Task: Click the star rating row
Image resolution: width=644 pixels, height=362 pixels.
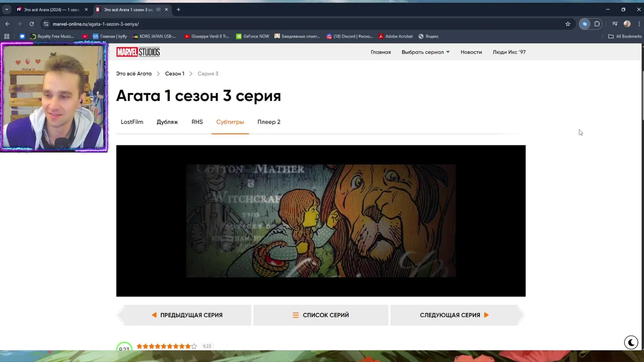Action: 167,346
